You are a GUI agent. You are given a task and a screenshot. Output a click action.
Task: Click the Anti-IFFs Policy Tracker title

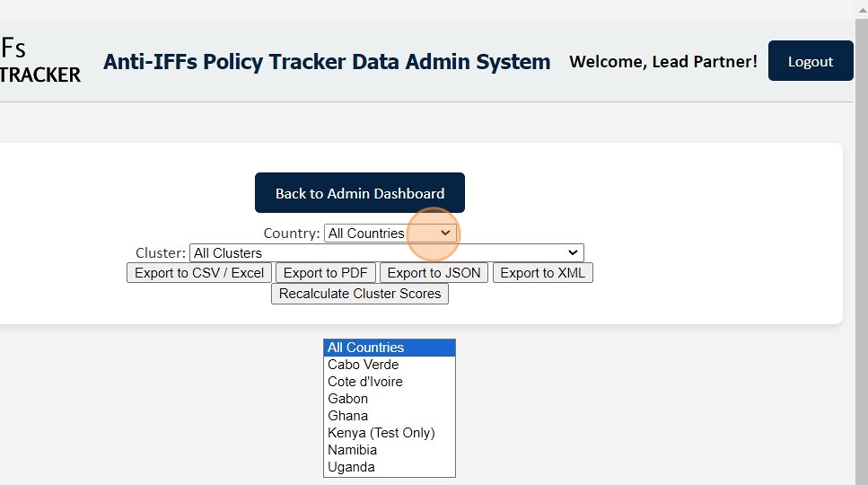click(x=327, y=62)
